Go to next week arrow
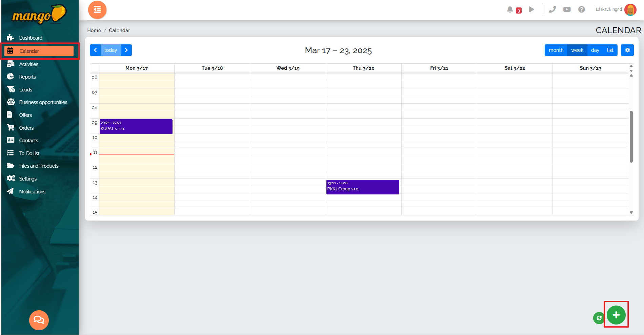644x335 pixels. (x=126, y=50)
